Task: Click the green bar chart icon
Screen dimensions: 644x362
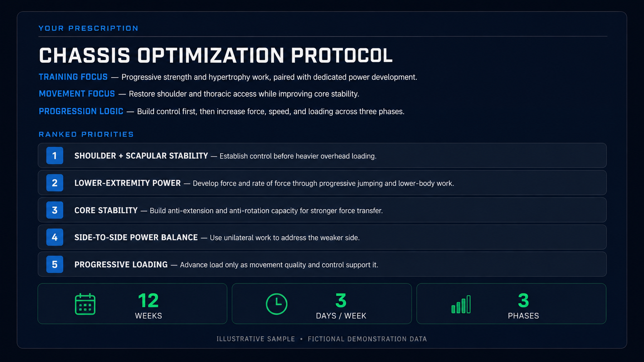Action: (x=461, y=304)
